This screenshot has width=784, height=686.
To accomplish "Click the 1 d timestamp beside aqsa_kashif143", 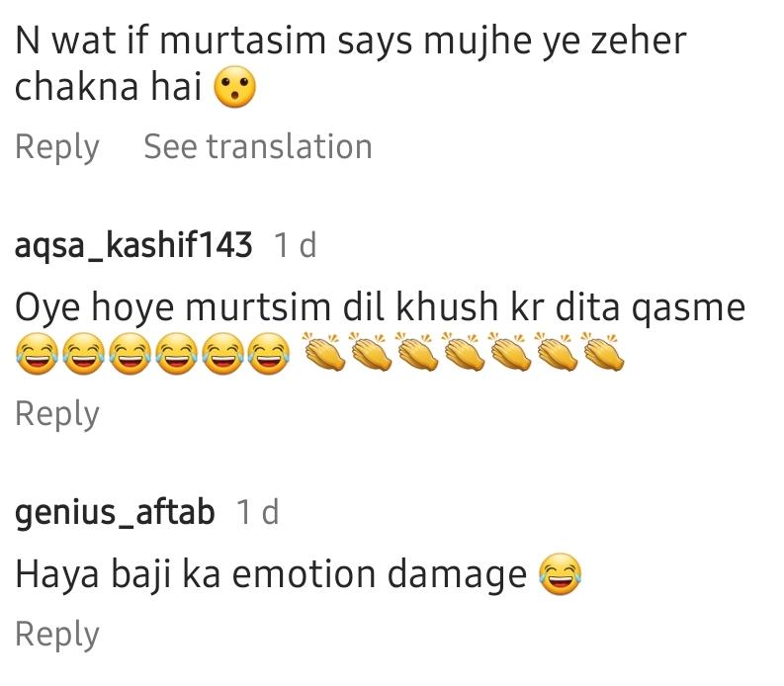I will [x=296, y=245].
